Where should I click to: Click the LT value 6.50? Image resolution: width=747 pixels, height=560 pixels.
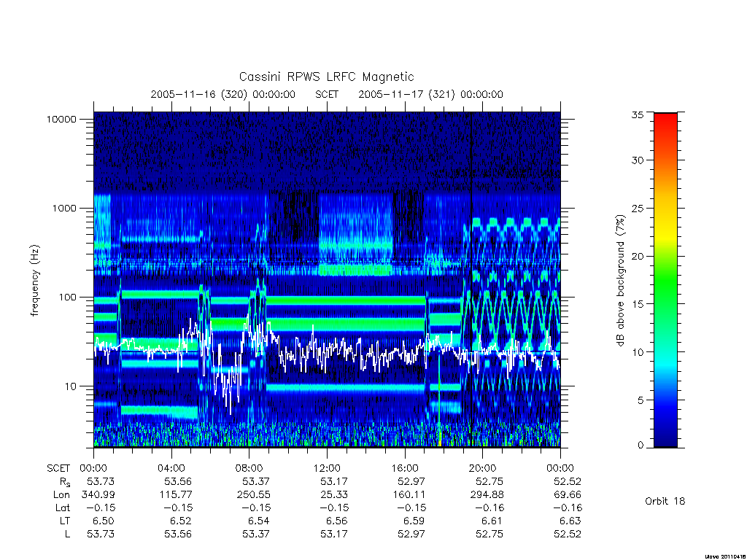pos(104,521)
